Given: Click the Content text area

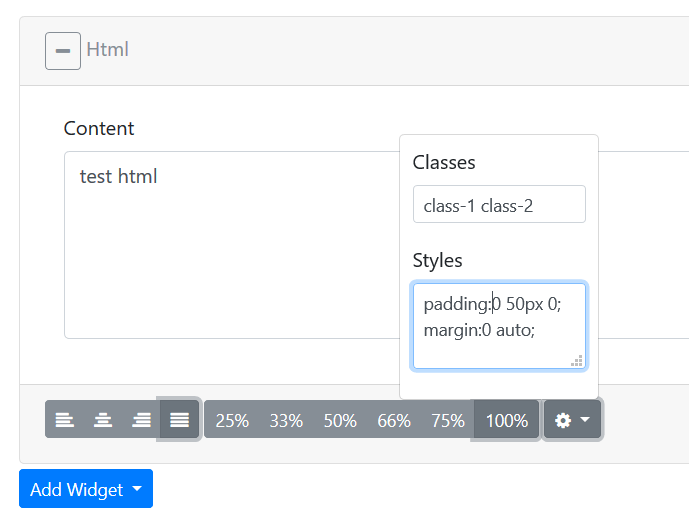Looking at the screenshot, I should click(x=232, y=245).
